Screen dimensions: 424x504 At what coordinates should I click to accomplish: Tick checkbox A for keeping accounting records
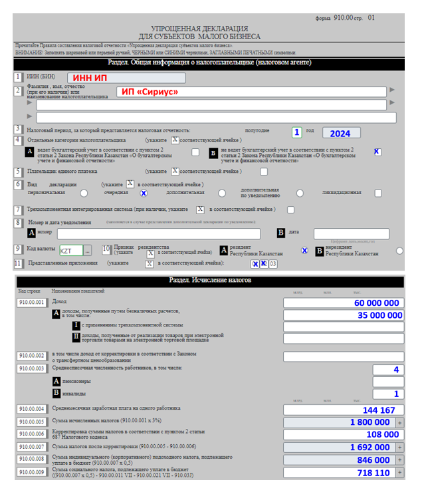(x=195, y=152)
